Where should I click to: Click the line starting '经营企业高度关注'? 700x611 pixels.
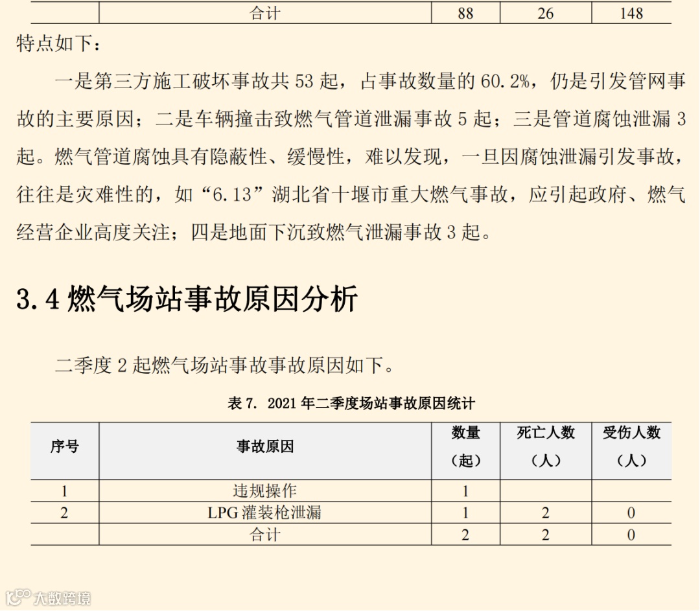pos(253,232)
